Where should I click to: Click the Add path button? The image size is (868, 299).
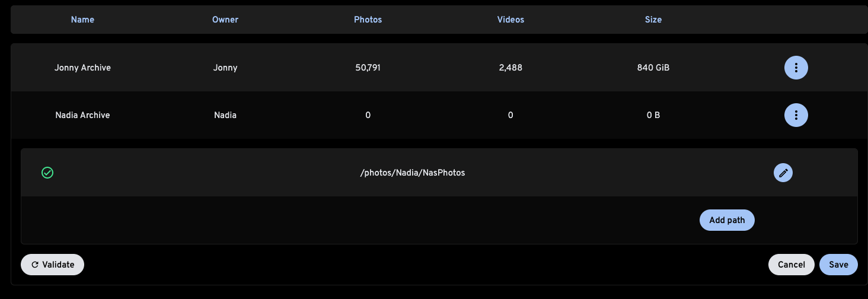tap(727, 220)
